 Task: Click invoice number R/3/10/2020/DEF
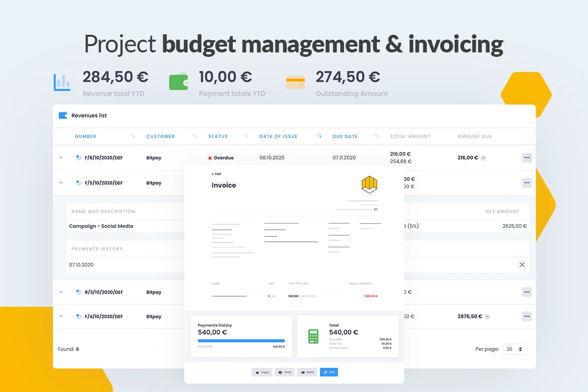[x=104, y=292]
